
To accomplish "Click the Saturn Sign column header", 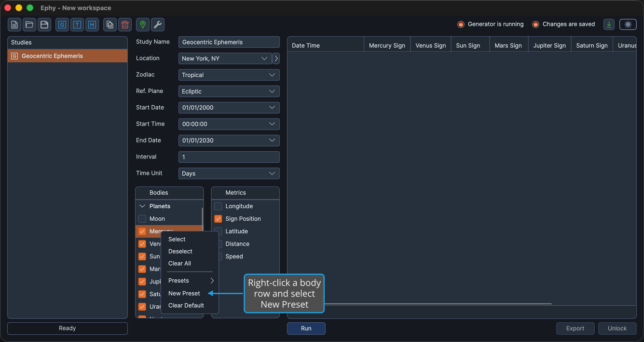I will 592,45.
